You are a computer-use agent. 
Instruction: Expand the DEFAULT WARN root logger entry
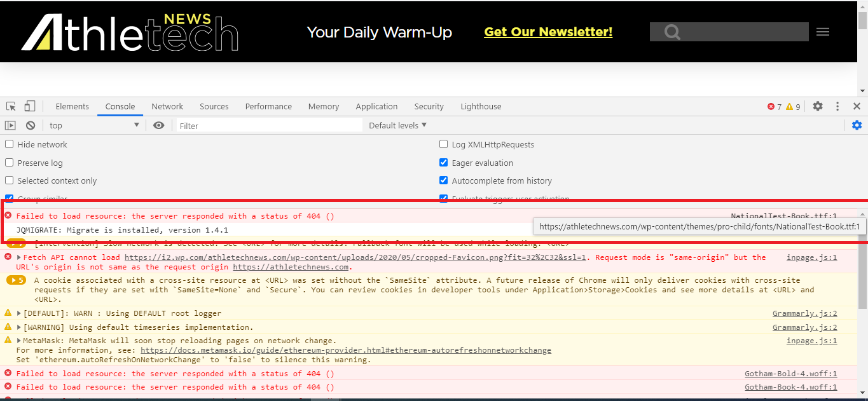(x=19, y=313)
